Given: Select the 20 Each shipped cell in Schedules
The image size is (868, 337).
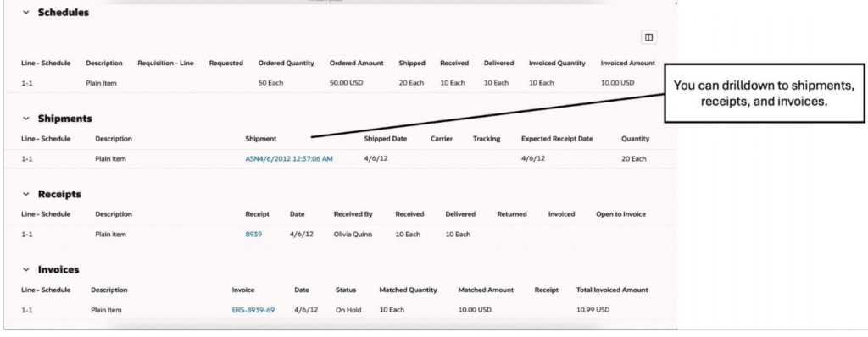Looking at the screenshot, I should 411,83.
